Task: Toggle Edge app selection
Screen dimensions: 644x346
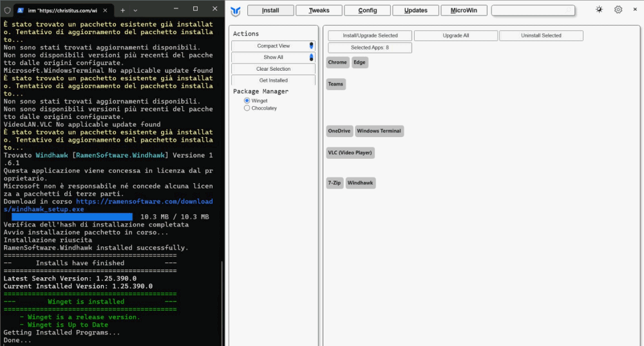Action: (x=359, y=62)
